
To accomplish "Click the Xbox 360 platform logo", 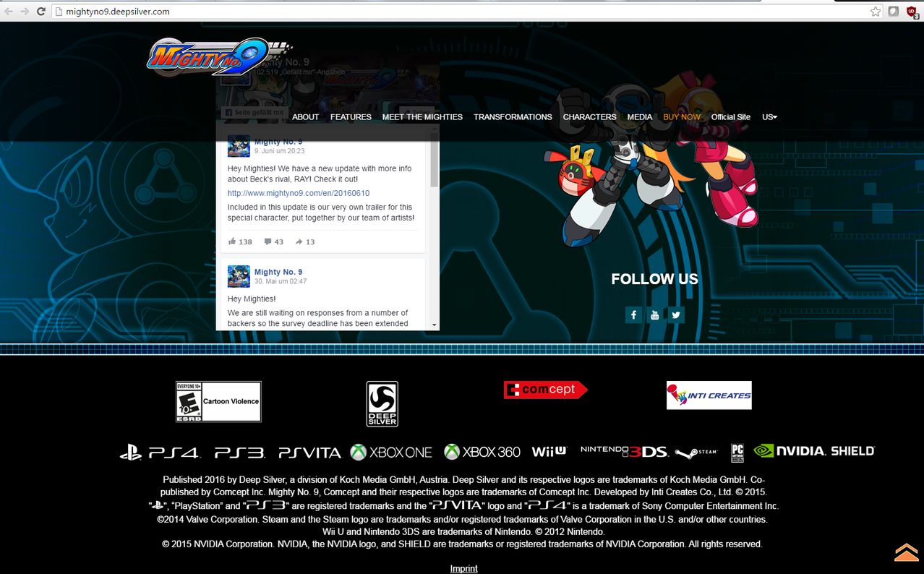I will [482, 452].
